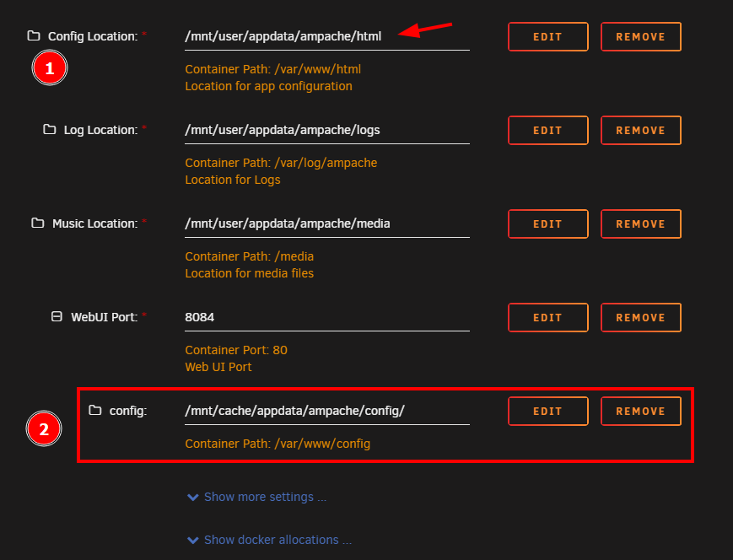Click the folder icon beside Log Location

50,129
